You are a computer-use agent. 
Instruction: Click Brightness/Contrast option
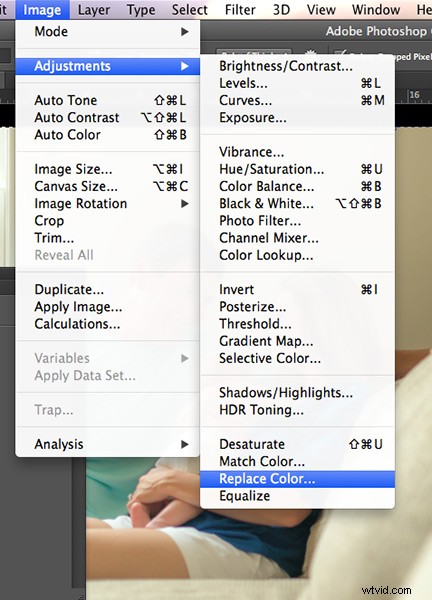[x=297, y=66]
